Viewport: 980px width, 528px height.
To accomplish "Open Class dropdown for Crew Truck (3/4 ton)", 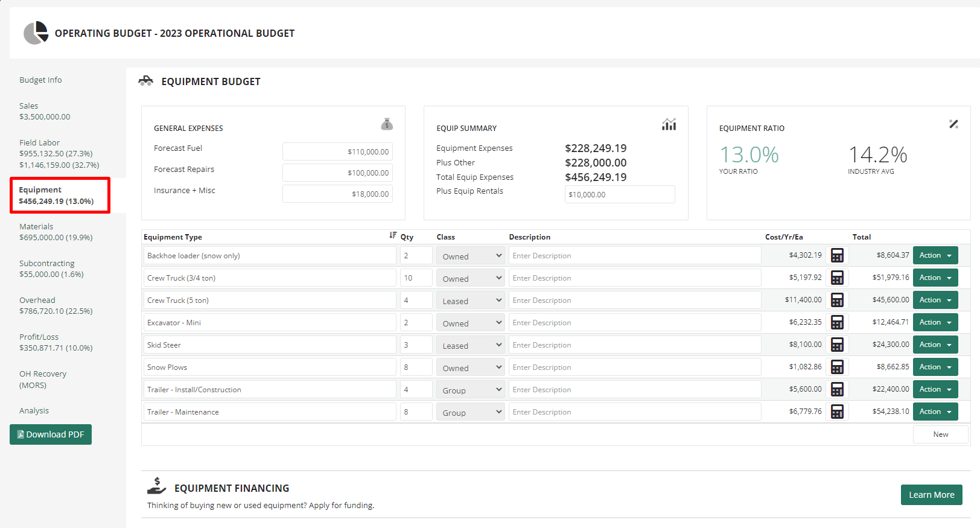I will click(470, 278).
